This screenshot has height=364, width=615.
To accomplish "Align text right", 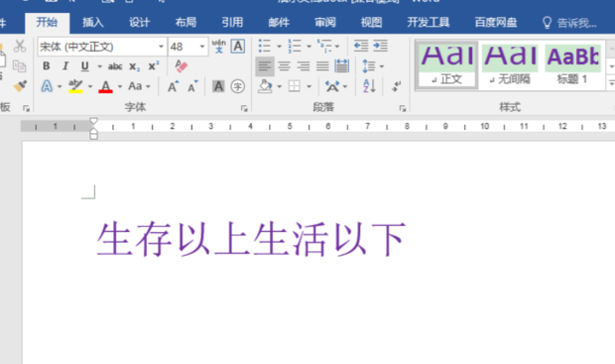I will click(304, 66).
